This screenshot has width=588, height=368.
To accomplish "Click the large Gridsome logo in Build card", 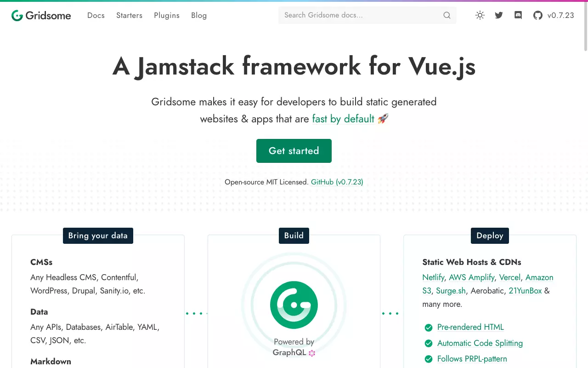I will [294, 305].
